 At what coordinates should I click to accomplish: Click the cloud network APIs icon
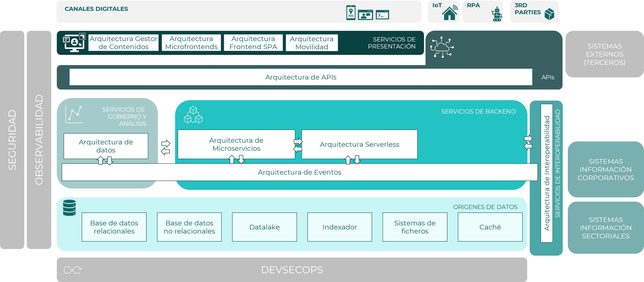(442, 47)
